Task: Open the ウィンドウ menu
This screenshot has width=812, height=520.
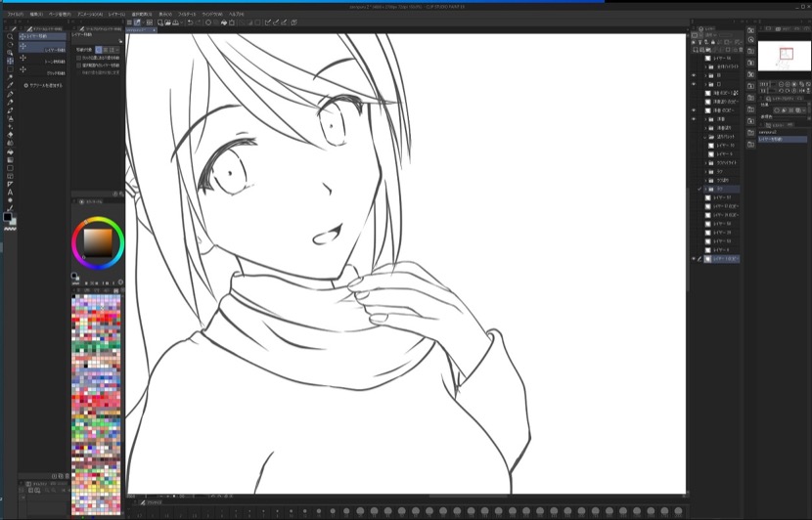Action: [x=211, y=15]
